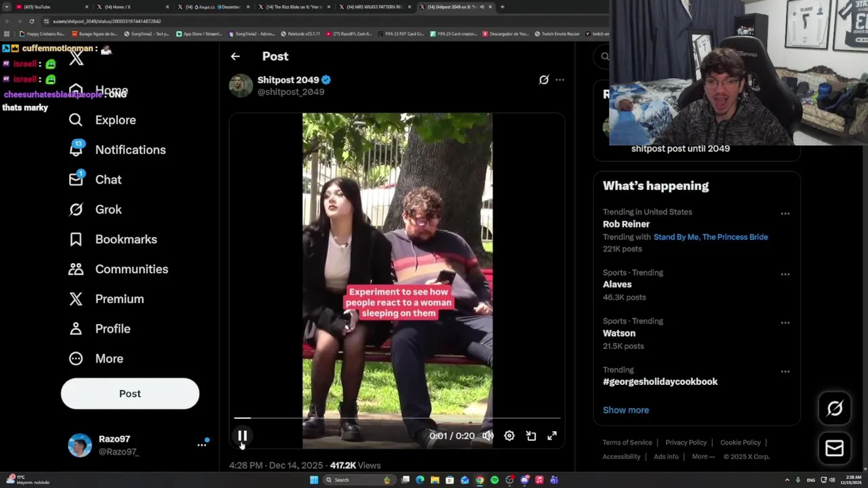Click the Windows taskbar Search box
Viewport: 868px width, 488px height.
point(358,480)
